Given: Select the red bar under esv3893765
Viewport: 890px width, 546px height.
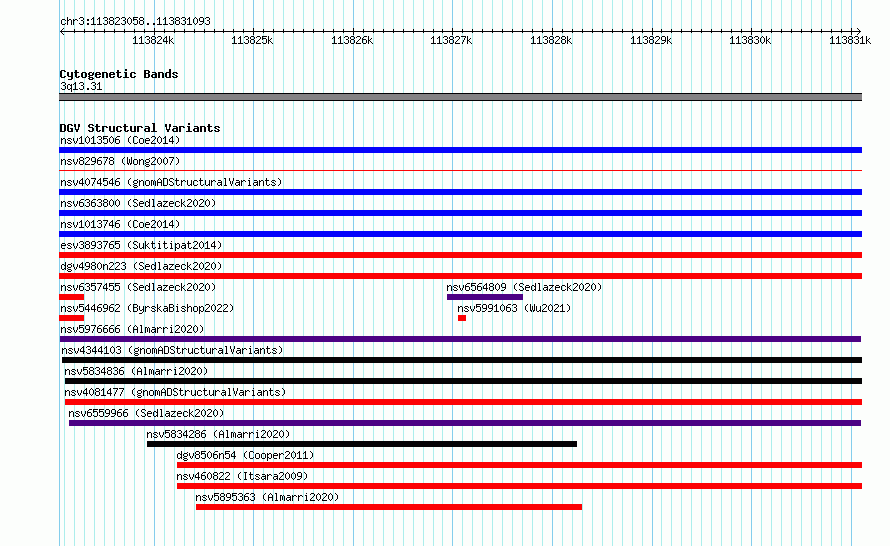Looking at the screenshot, I should 460,255.
